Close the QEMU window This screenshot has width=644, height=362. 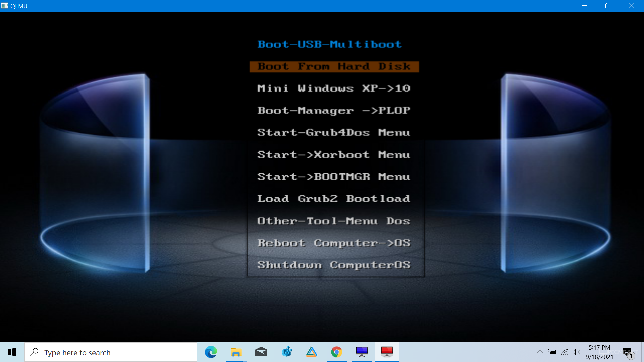pyautogui.click(x=632, y=6)
